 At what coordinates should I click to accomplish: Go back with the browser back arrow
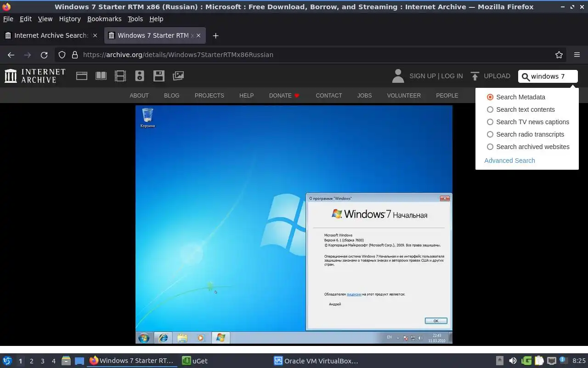click(x=11, y=55)
